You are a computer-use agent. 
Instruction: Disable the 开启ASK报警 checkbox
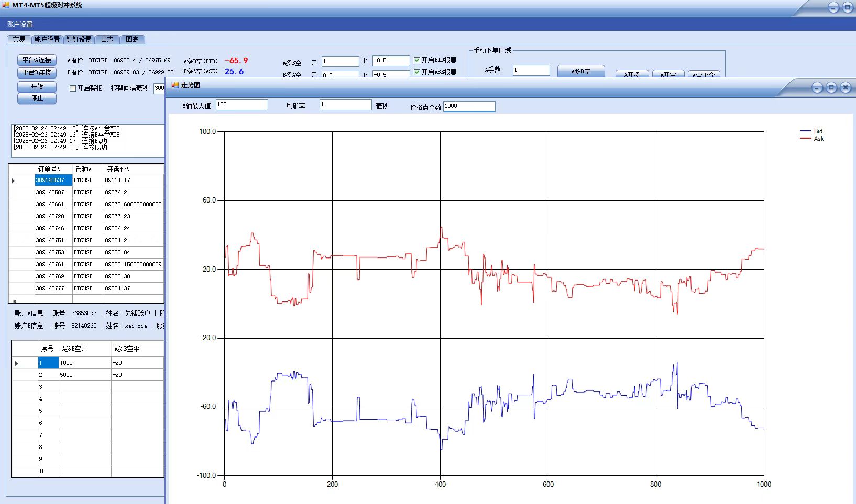click(417, 72)
